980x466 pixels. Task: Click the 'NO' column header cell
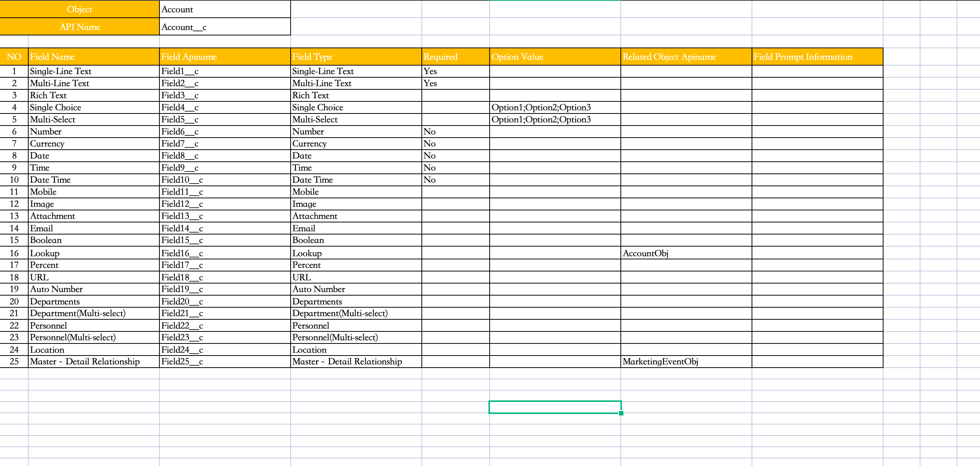click(x=14, y=57)
